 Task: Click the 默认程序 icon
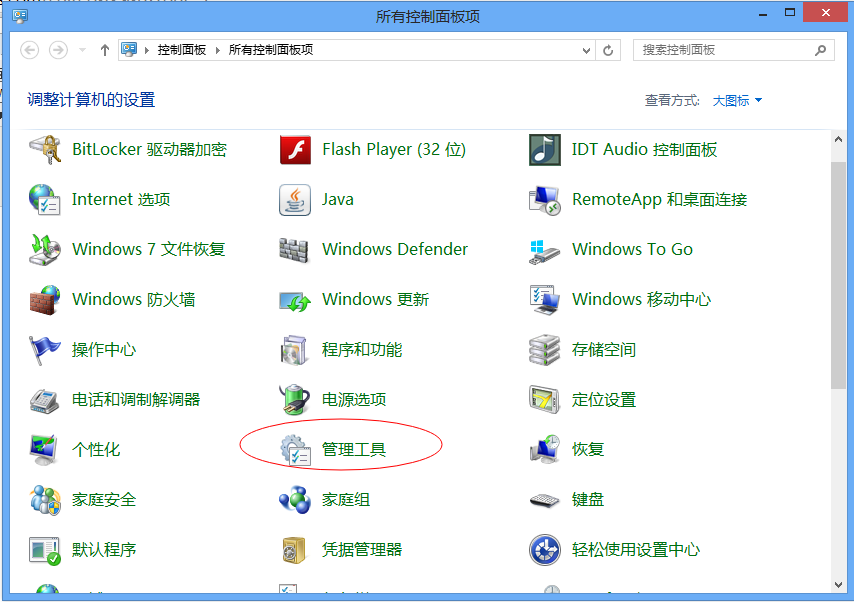(45, 550)
